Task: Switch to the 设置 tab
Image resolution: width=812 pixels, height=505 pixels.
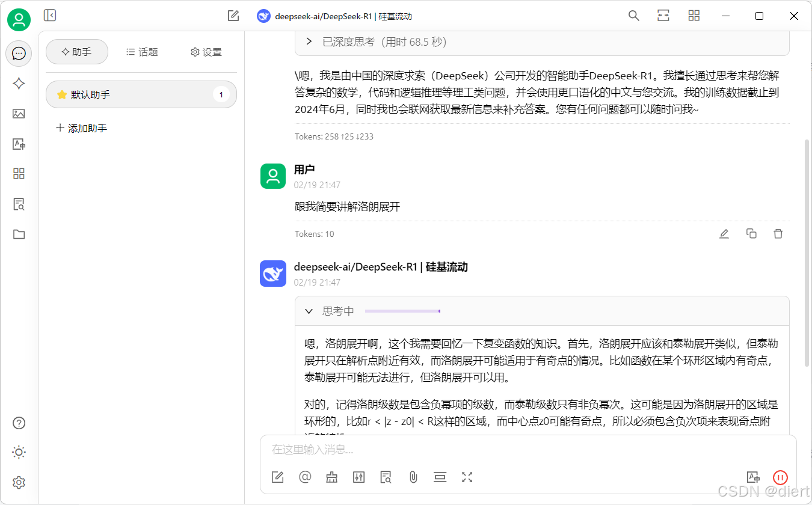Action: (x=206, y=52)
